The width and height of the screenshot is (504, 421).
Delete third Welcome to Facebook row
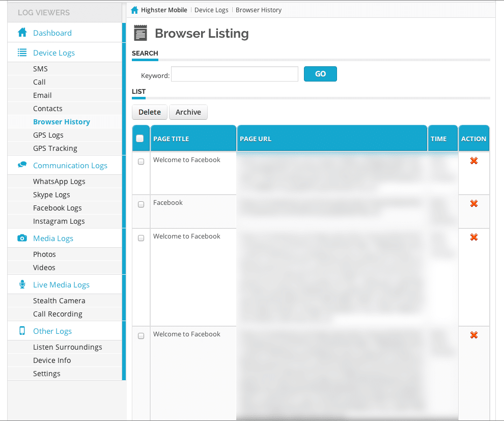(474, 335)
